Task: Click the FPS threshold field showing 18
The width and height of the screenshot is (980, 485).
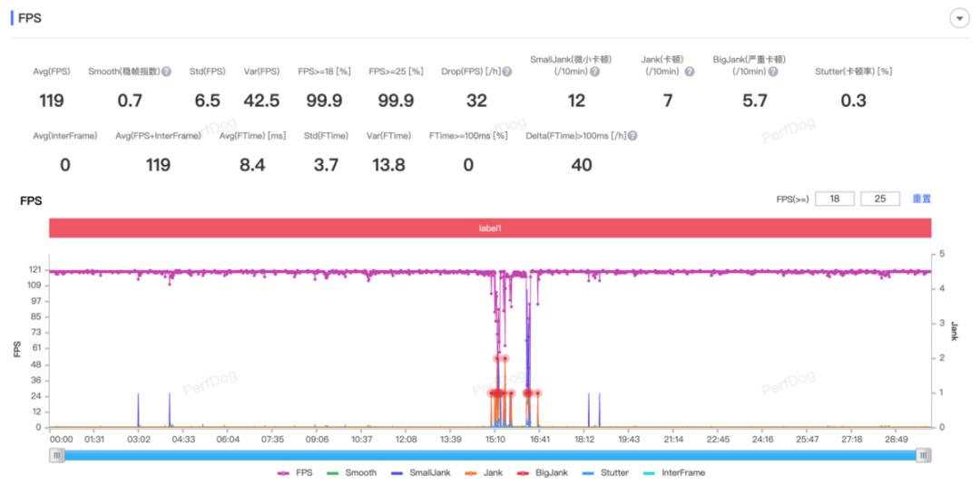Action: tap(835, 199)
